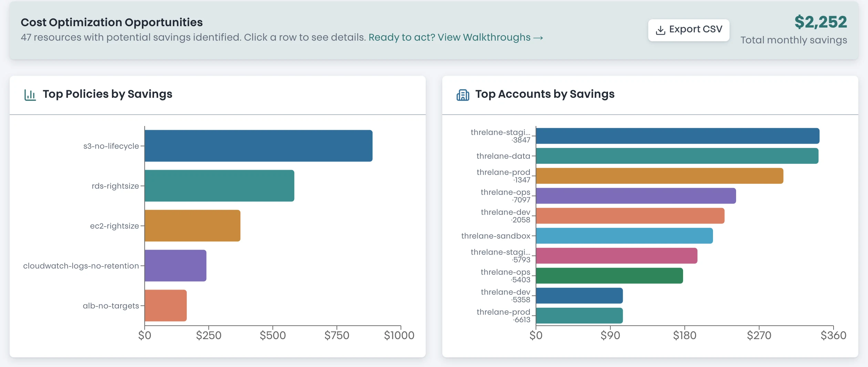The width and height of the screenshot is (868, 367).
Task: Select the alb-no-targets bar
Action: tap(166, 305)
